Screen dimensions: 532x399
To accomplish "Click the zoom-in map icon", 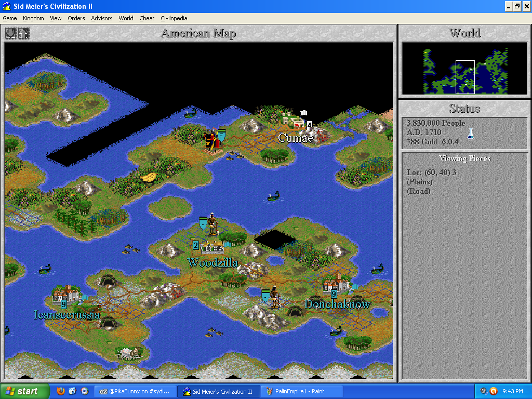I will point(10,33).
